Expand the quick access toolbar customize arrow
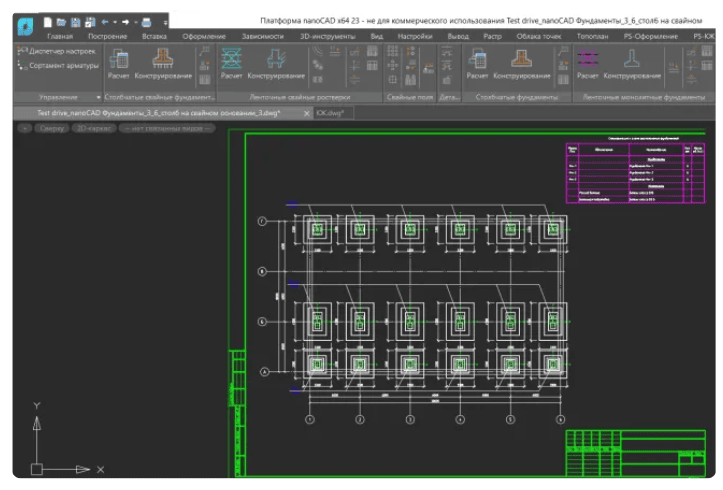 [164, 21]
